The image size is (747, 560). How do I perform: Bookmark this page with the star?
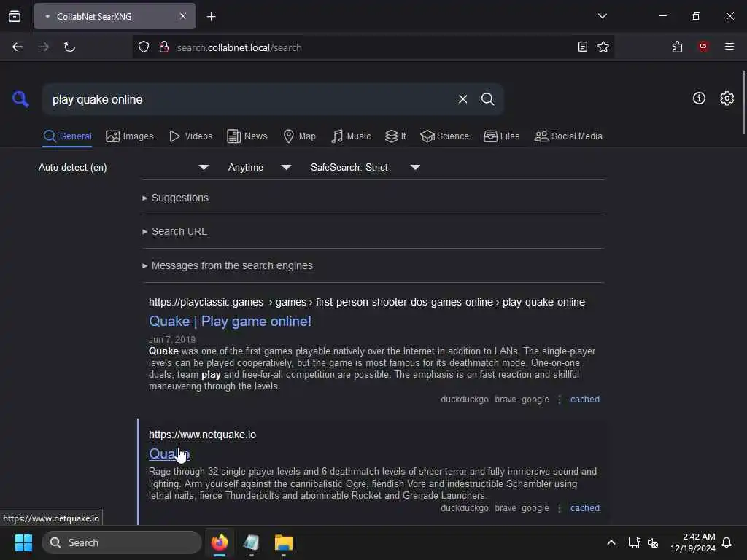click(x=603, y=47)
